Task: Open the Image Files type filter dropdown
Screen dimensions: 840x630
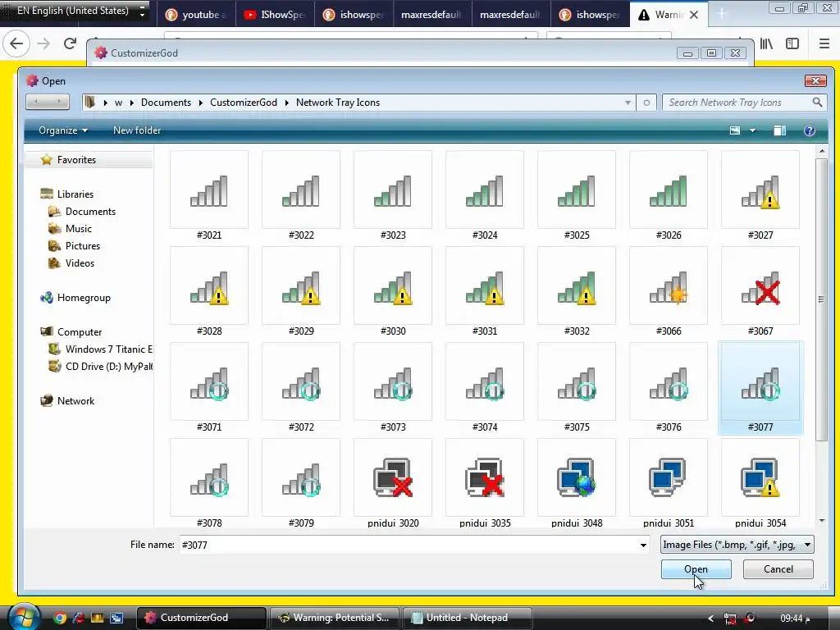Action: point(737,545)
